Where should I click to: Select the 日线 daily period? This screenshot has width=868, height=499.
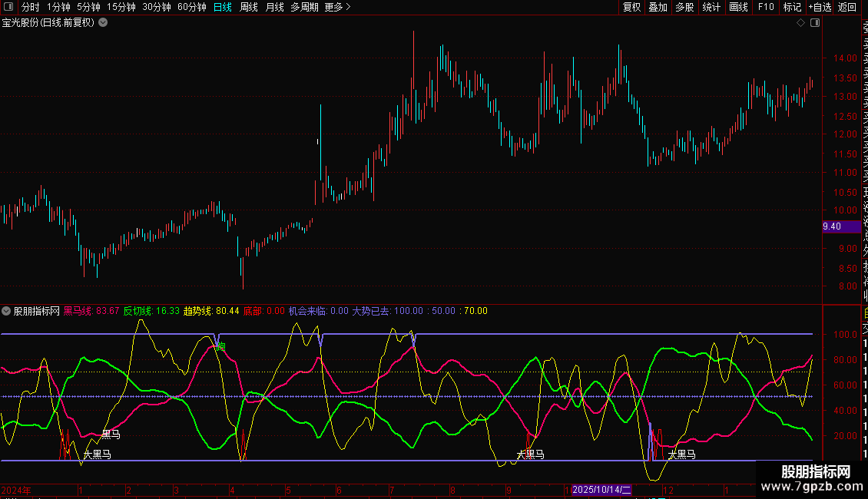tap(223, 7)
